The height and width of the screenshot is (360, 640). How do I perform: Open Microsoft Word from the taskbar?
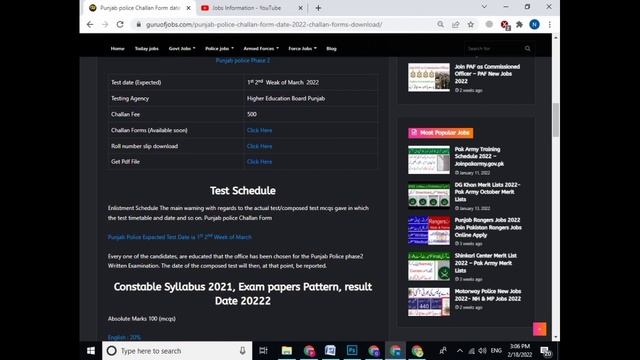pos(330,351)
